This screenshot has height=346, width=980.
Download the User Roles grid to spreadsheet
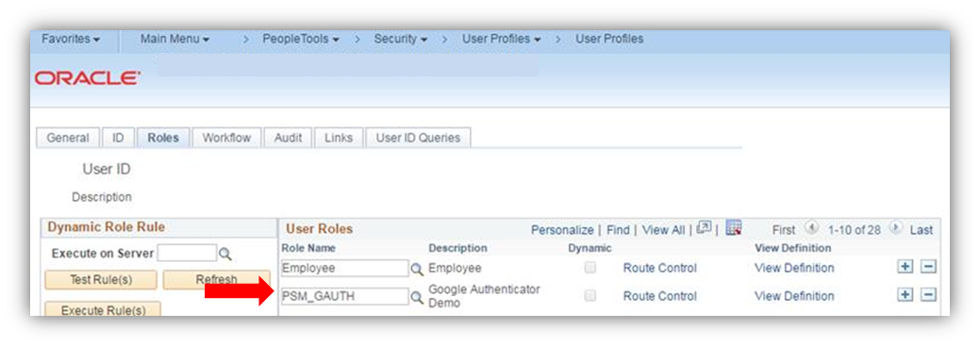pyautogui.click(x=733, y=228)
